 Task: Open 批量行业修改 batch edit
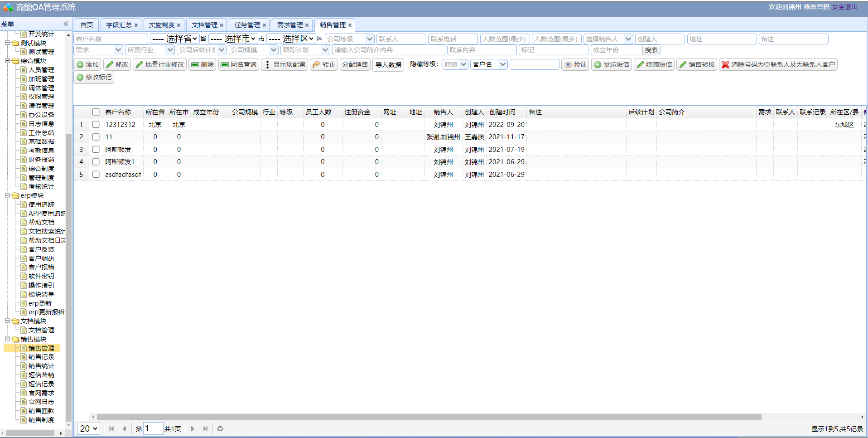click(x=159, y=64)
